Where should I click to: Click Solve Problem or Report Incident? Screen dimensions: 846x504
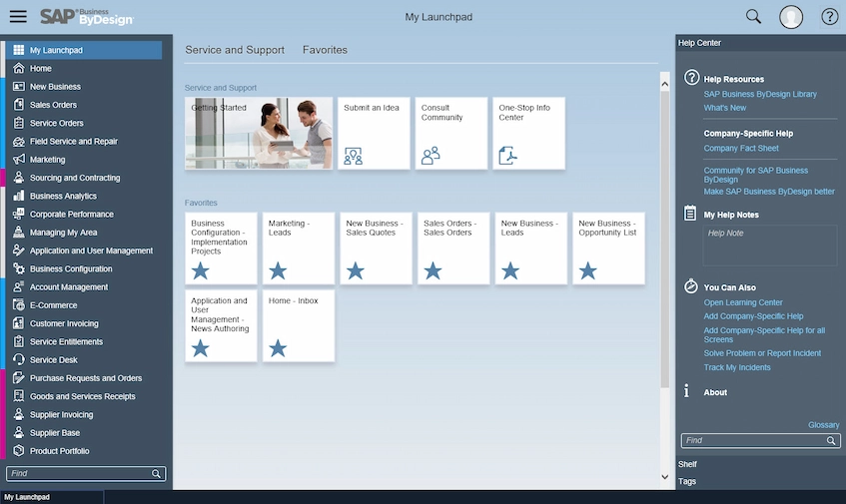762,353
